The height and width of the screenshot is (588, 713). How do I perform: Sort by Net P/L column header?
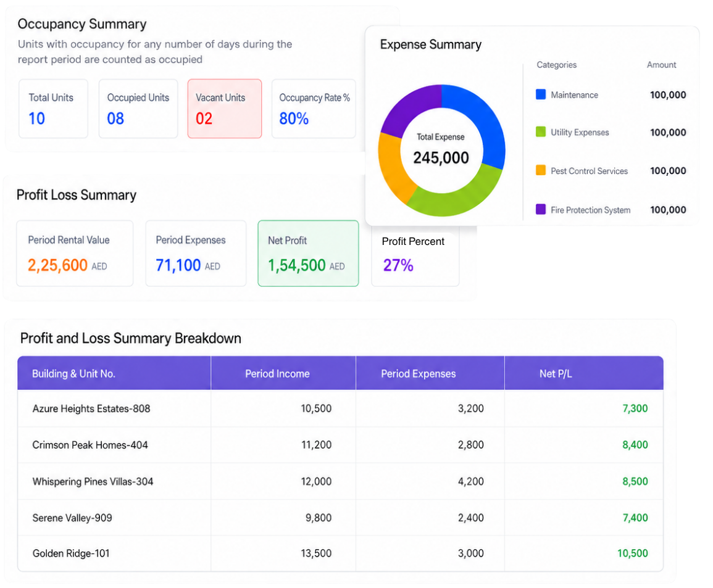[584, 373]
